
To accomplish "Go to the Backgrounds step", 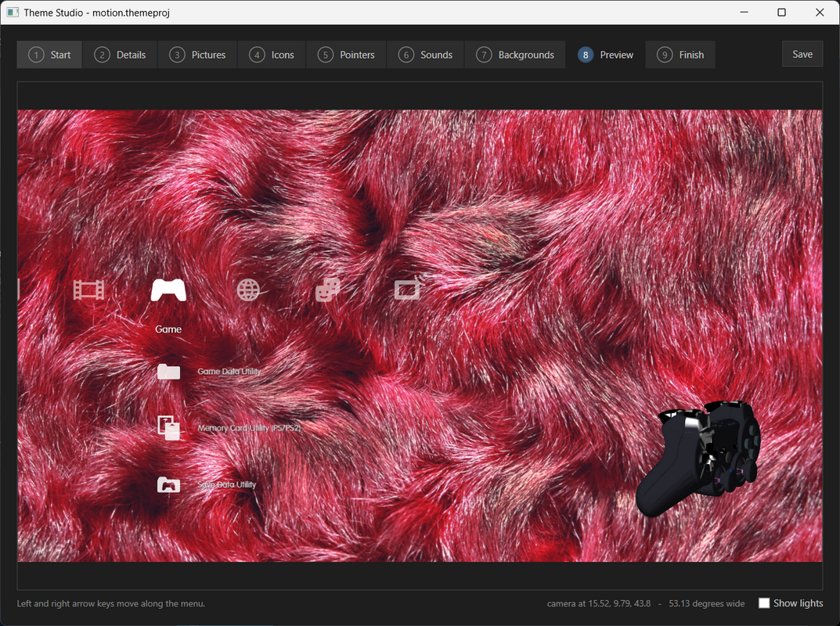I will [x=515, y=55].
